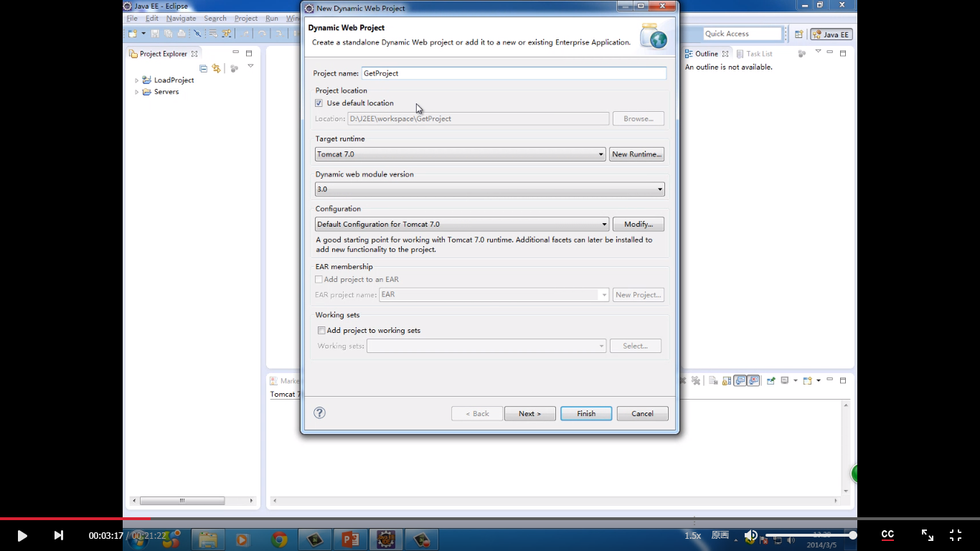This screenshot has width=980, height=551.
Task: Maximize the Project Explorer view
Action: [249, 53]
